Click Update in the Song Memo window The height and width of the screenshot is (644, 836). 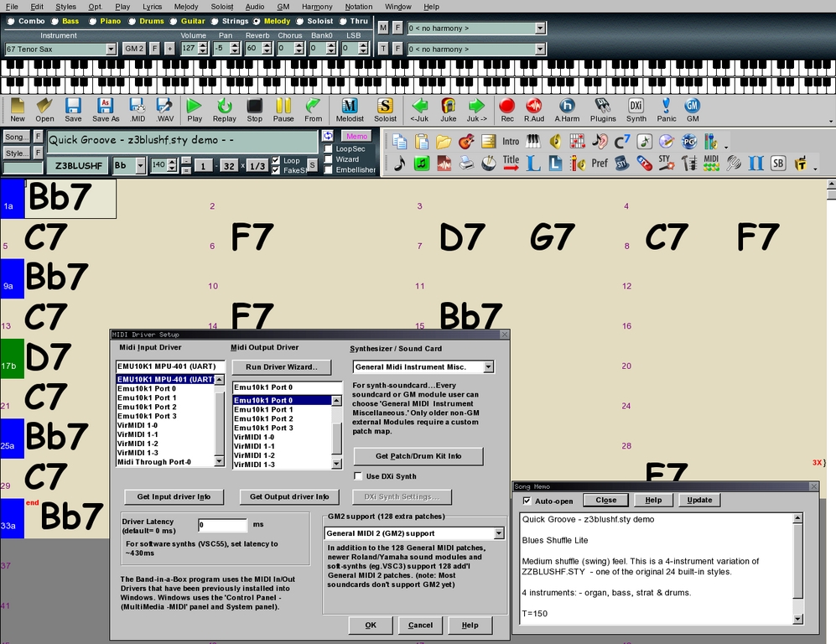point(701,500)
